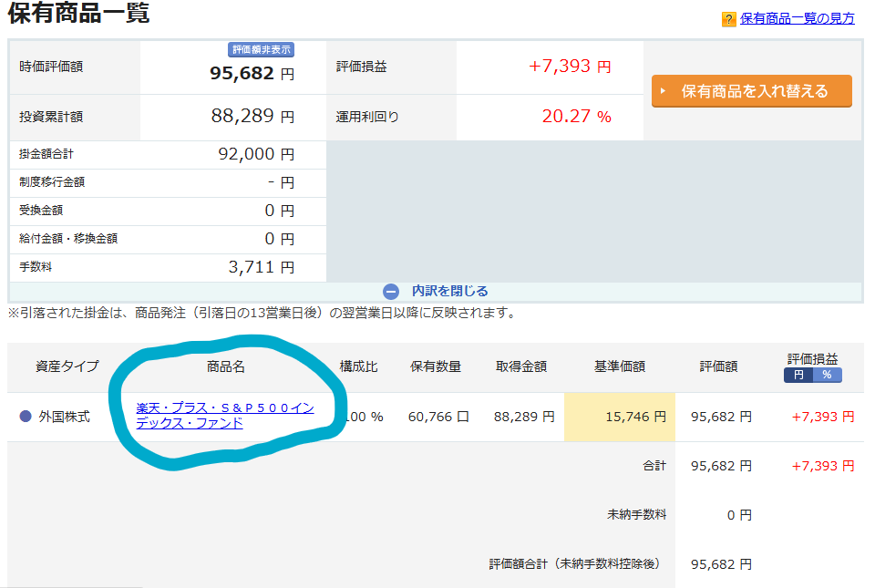Toggle the 評価額非表示 badge

click(x=261, y=49)
